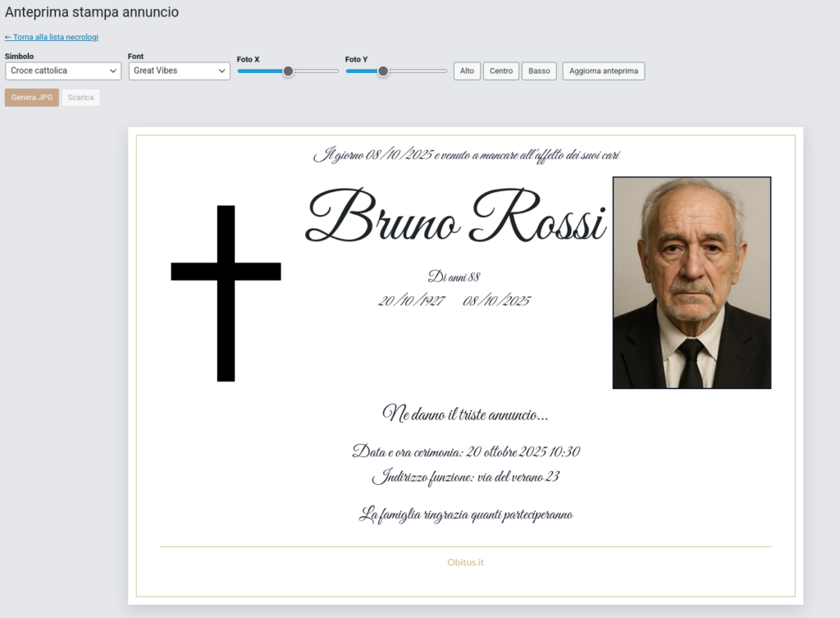Click the Foto Y label
This screenshot has width=840, height=618.
tap(356, 59)
